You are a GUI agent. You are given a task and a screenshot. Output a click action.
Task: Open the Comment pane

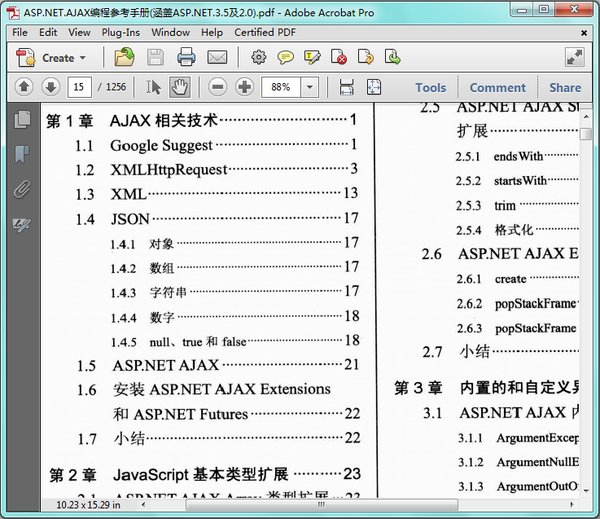coord(498,88)
